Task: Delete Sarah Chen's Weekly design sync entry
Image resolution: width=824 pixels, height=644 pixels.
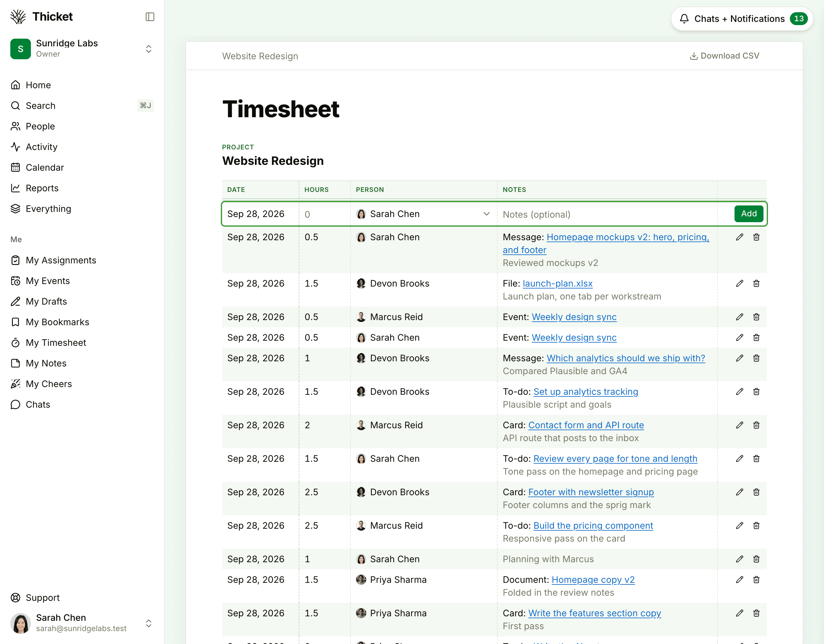Action: pyautogui.click(x=756, y=337)
